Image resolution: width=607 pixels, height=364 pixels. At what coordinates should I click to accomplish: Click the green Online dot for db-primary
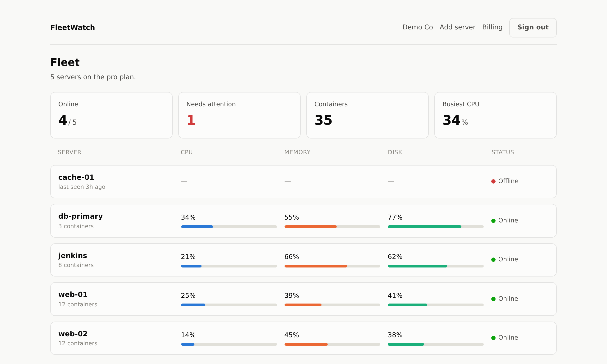tap(493, 221)
